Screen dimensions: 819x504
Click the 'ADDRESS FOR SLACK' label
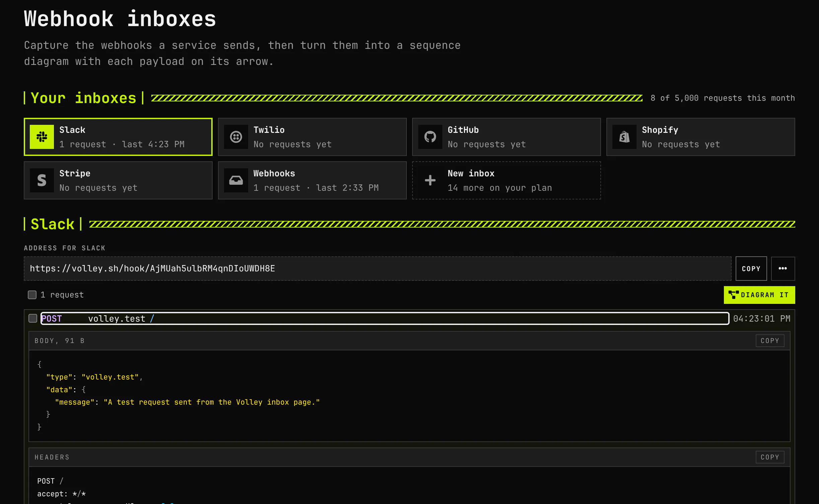click(65, 248)
